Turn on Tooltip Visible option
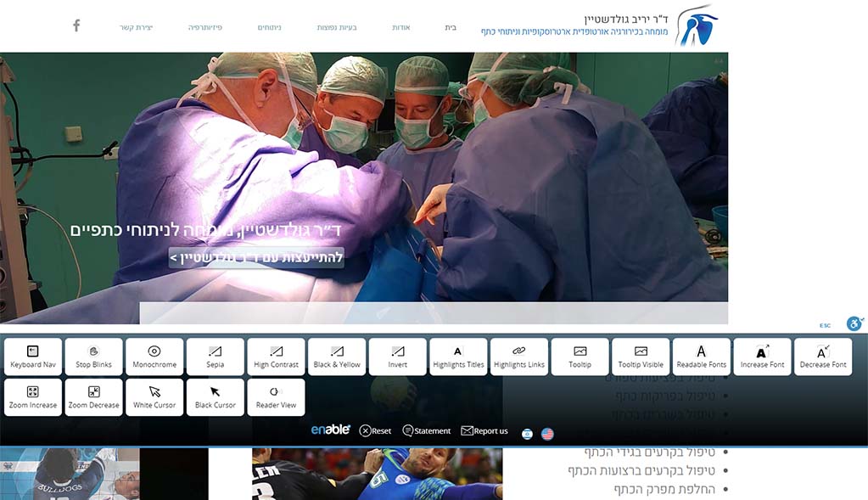This screenshot has width=868, height=500. pos(641,357)
